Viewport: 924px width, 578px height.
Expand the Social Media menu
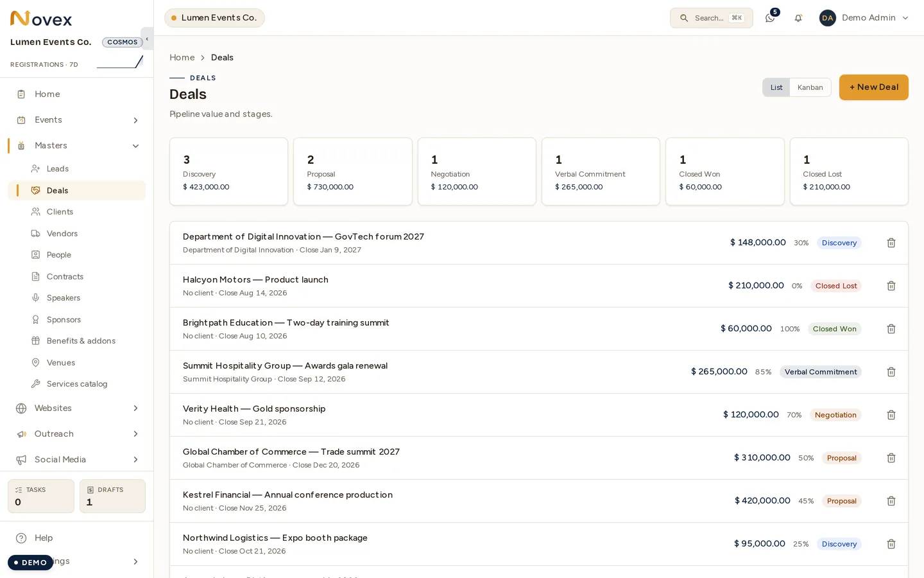pyautogui.click(x=77, y=460)
